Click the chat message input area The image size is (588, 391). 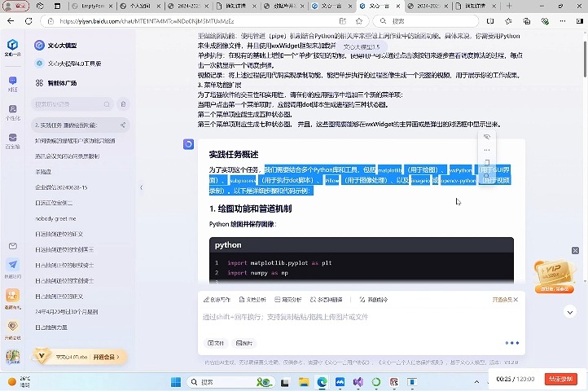361,317
